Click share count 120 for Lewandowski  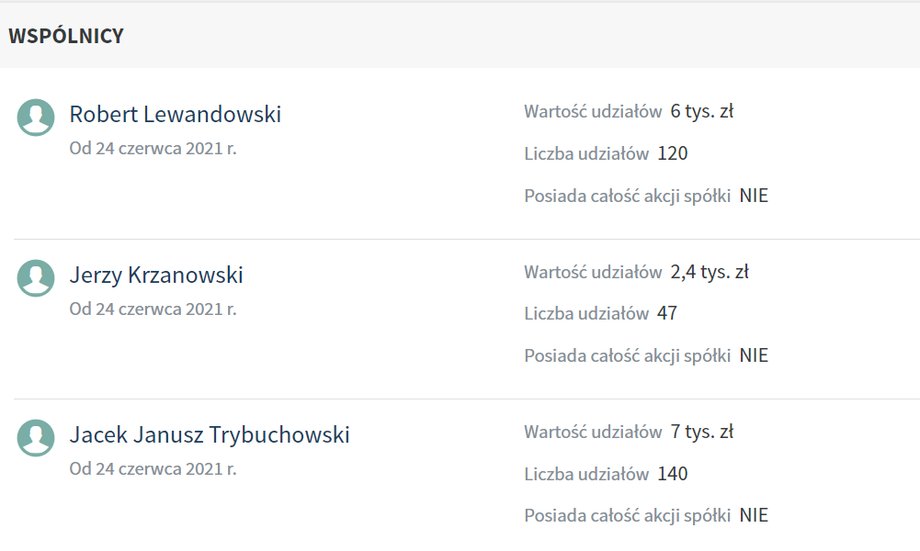pos(672,153)
